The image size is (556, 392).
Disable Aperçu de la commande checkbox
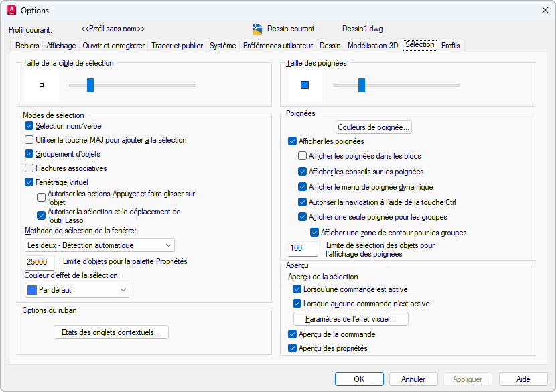pos(292,334)
